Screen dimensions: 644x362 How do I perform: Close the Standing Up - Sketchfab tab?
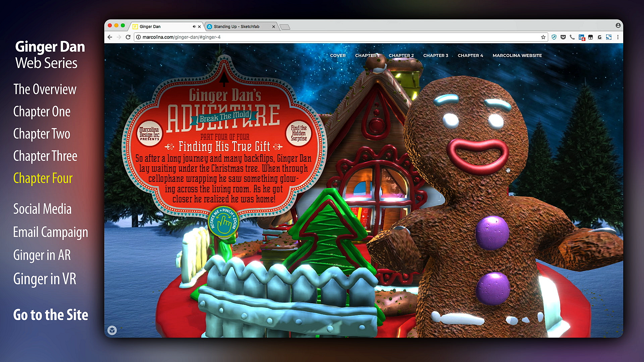(x=273, y=26)
